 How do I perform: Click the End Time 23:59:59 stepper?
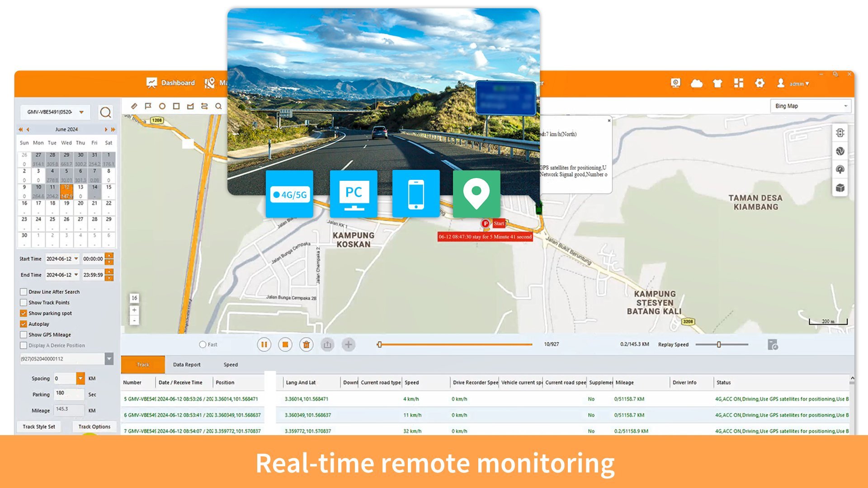109,275
